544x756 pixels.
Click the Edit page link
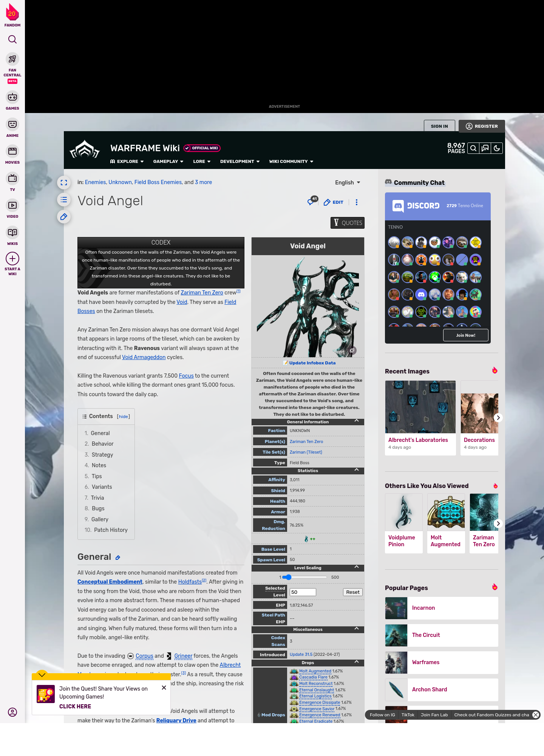(334, 202)
